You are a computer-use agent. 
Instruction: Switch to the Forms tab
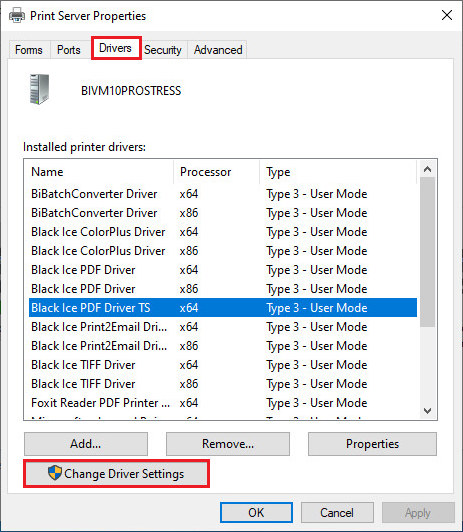tap(29, 50)
